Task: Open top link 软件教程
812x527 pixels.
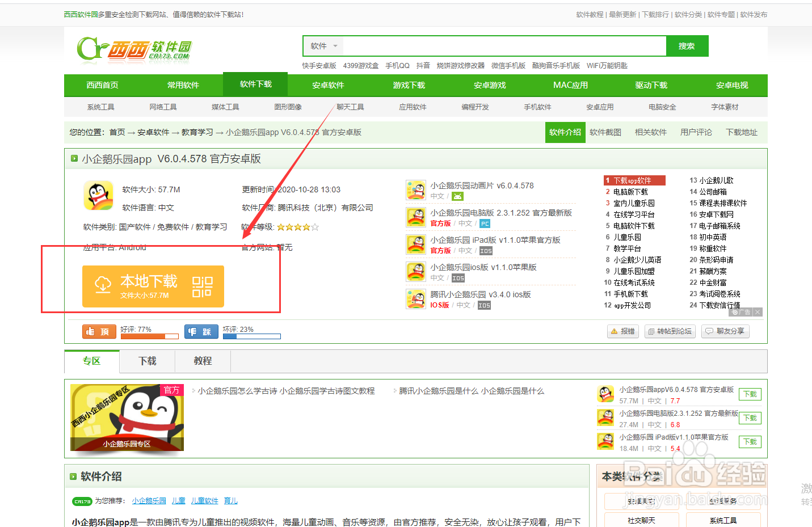Action: (590, 15)
